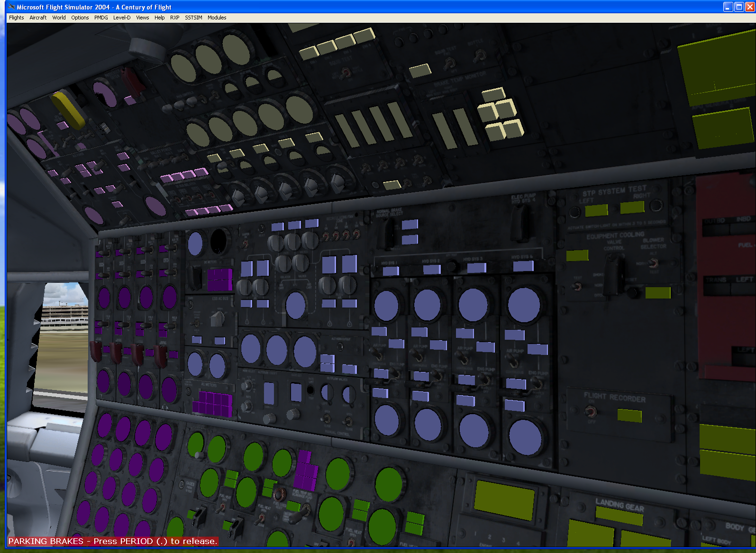The image size is (756, 553).
Task: Click the DC Meters purple selector button grid
Action: tap(219, 280)
